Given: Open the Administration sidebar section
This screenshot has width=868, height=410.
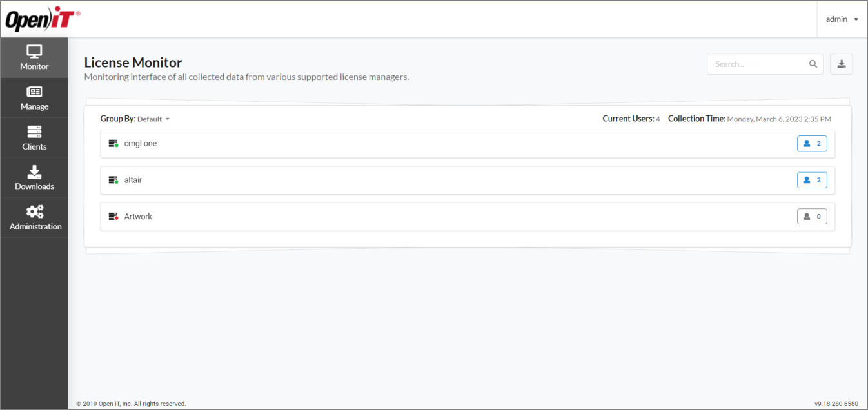Looking at the screenshot, I should [x=35, y=218].
